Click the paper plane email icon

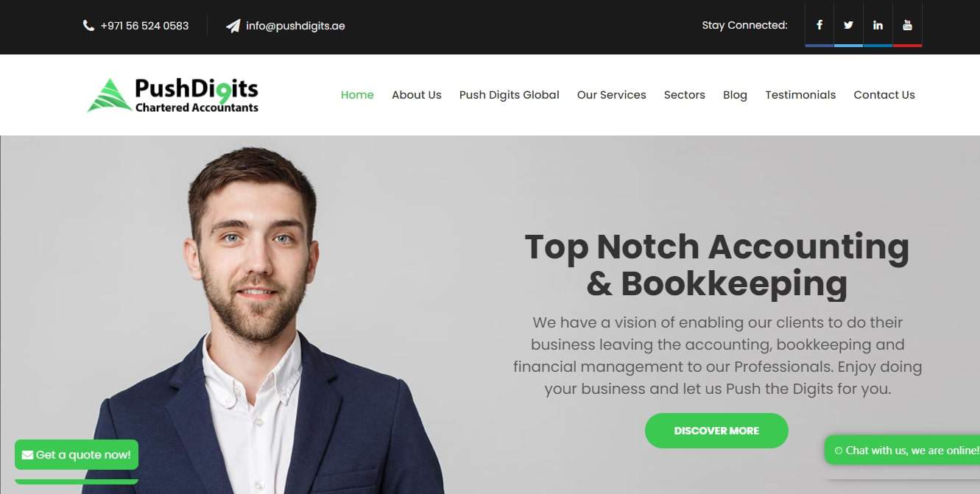(233, 26)
